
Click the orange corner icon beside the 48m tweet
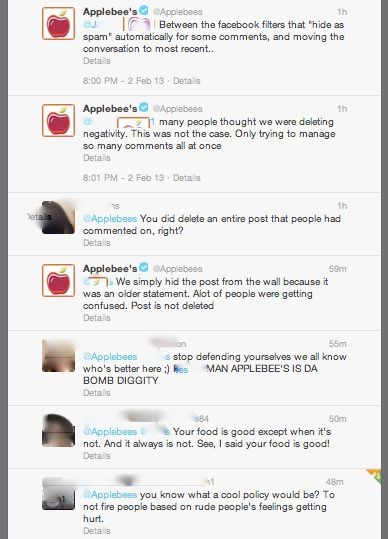pyautogui.click(x=375, y=476)
